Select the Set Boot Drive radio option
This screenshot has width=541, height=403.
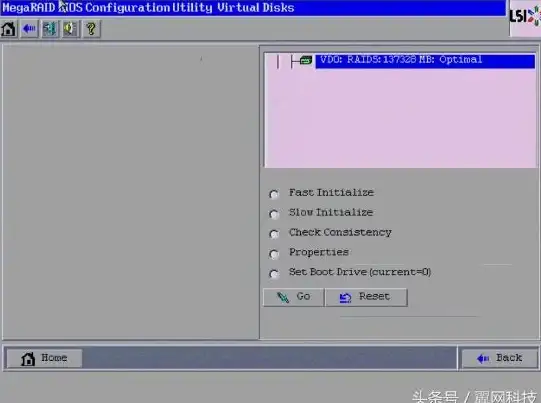click(x=274, y=274)
